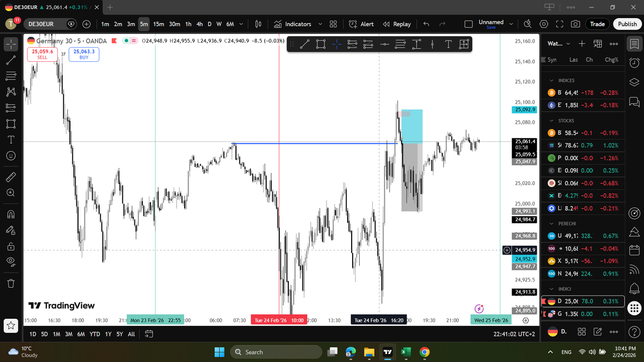Viewport: 644px width, 362px height.
Task: Select the 1D date range
Action: pyautogui.click(x=33, y=334)
